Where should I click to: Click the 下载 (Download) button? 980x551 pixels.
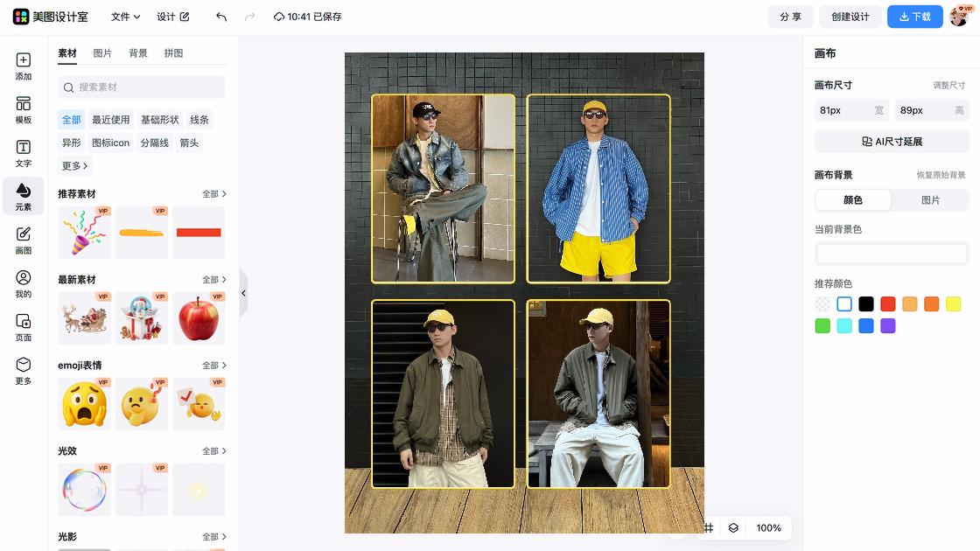(x=914, y=17)
